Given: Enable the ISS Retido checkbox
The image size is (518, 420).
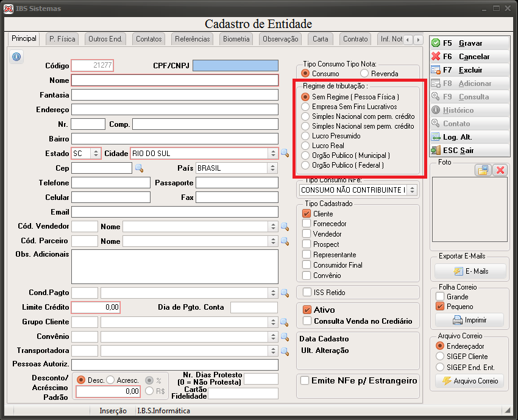Looking at the screenshot, I should coord(307,292).
